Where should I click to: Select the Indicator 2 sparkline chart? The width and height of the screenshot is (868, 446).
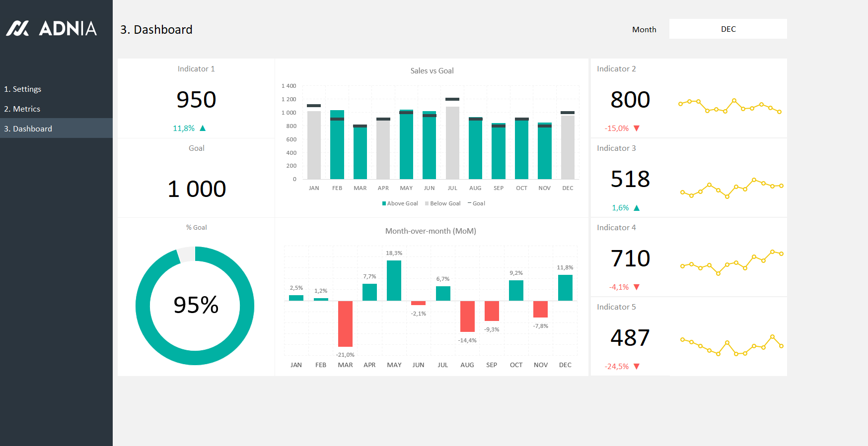tap(729, 106)
